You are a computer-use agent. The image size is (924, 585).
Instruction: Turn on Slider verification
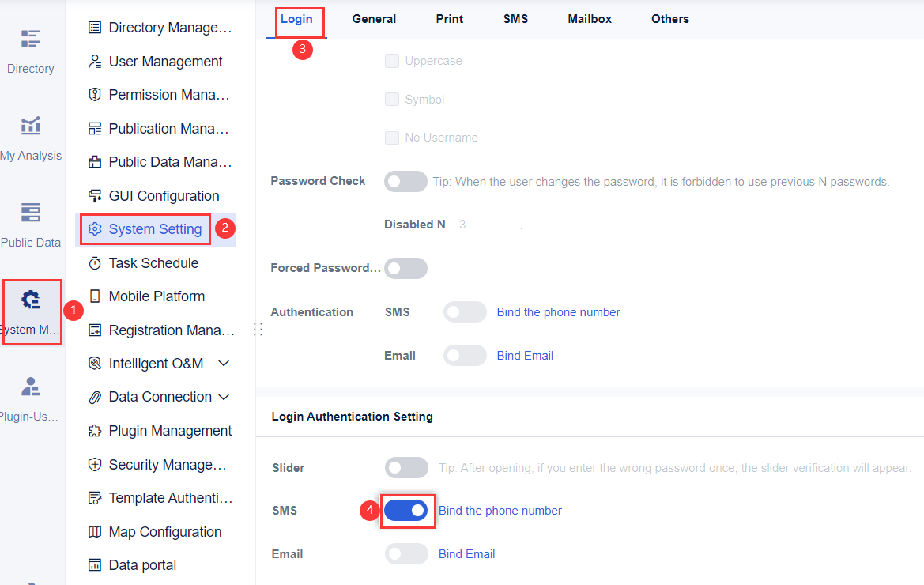point(406,467)
